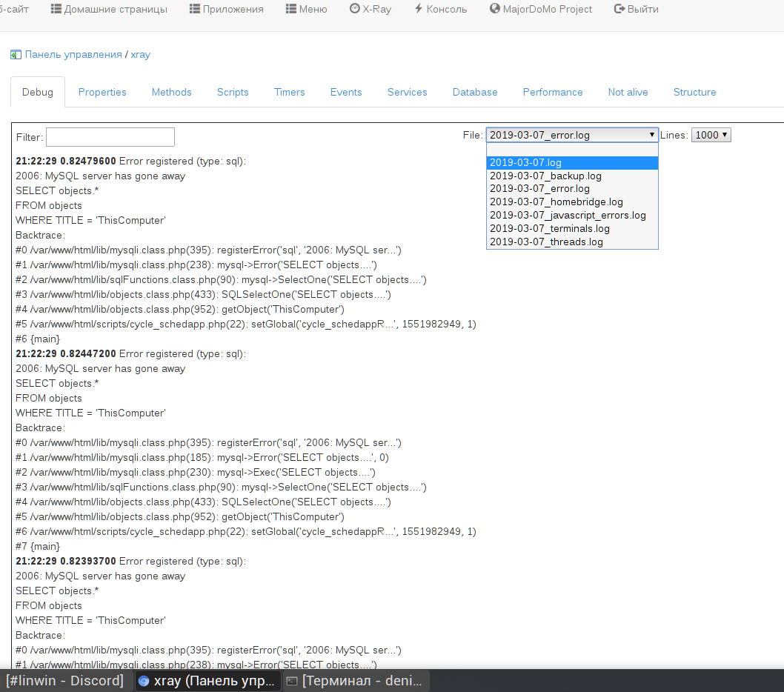The width and height of the screenshot is (784, 692).
Task: Open the Performance tab
Action: click(553, 93)
